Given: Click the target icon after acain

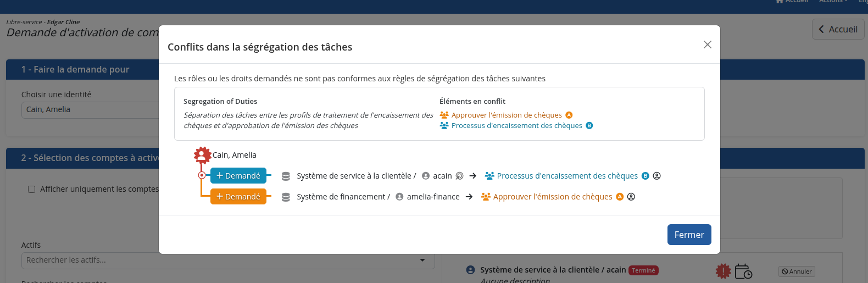Looking at the screenshot, I should [460, 176].
